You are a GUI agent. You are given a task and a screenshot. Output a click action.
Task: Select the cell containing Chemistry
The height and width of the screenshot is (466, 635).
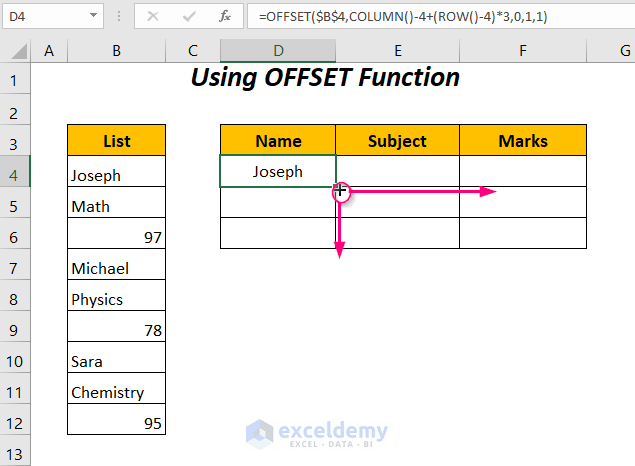(x=116, y=392)
